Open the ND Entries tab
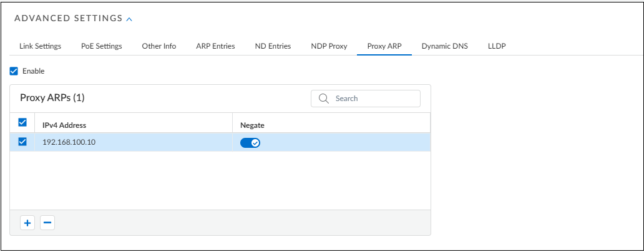 click(x=273, y=46)
